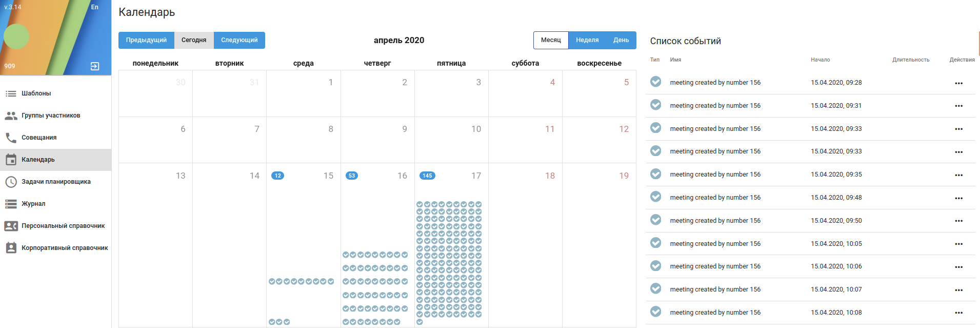This screenshot has height=328, width=980.
Task: Click the Корпоративный справочник icon
Action: coord(11,248)
